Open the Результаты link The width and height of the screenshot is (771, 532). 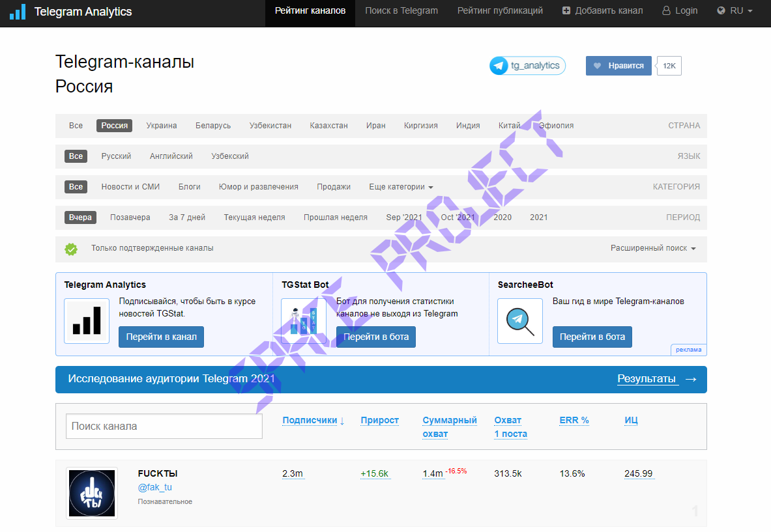[647, 379]
